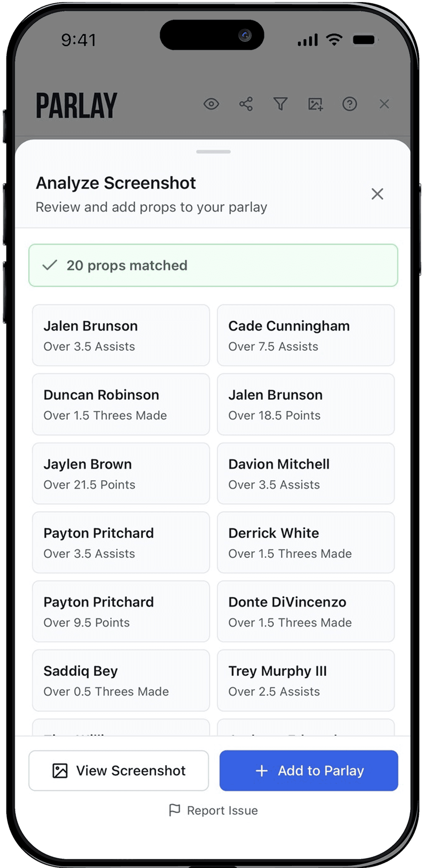424x868 pixels.
Task: Select Trey Murphy III Over 2.5 Assists
Action: tap(306, 680)
